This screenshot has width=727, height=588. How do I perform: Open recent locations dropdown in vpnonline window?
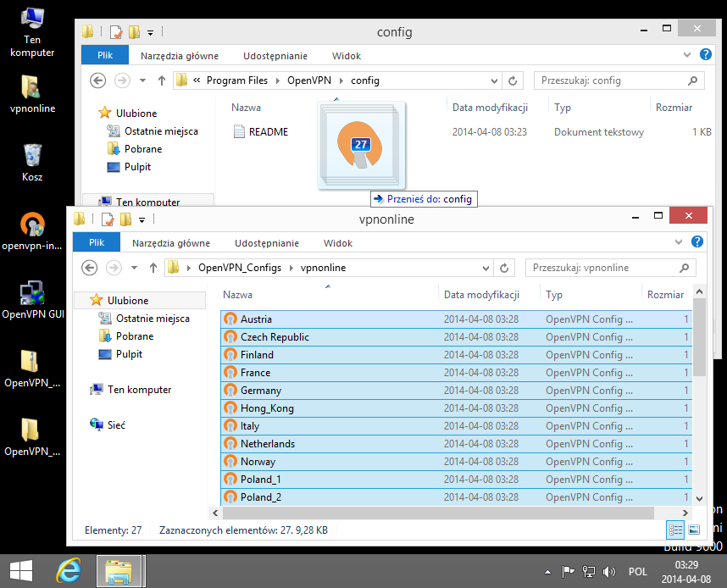pos(135,268)
